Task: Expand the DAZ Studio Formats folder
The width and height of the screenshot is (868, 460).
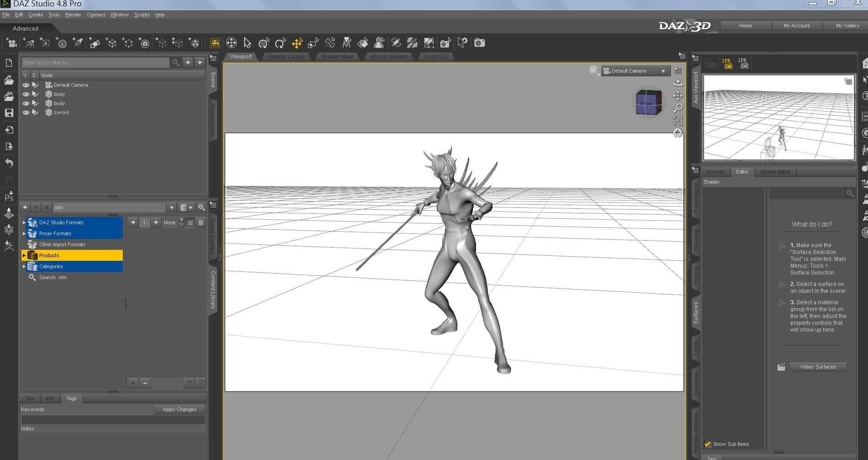Action: click(24, 222)
